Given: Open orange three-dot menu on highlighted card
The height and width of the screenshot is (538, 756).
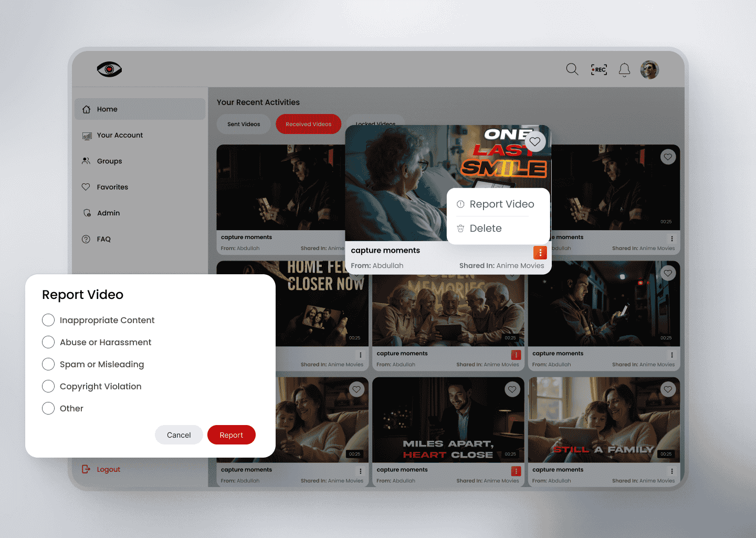Looking at the screenshot, I should pyautogui.click(x=540, y=253).
